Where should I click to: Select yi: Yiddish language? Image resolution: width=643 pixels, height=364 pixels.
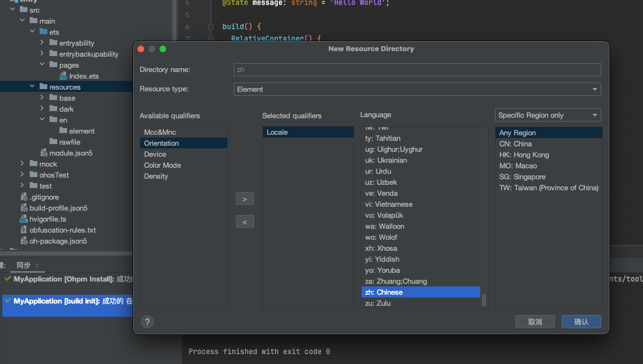click(421, 259)
